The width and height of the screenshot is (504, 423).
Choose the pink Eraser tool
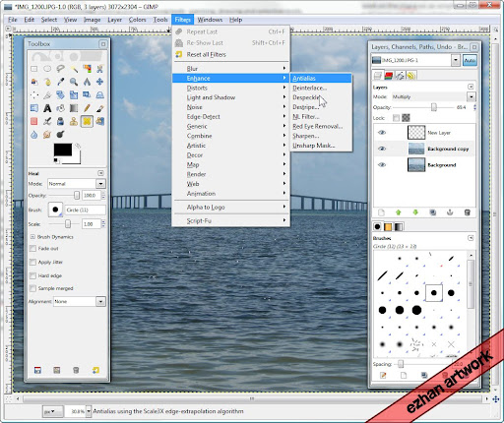click(x=34, y=121)
